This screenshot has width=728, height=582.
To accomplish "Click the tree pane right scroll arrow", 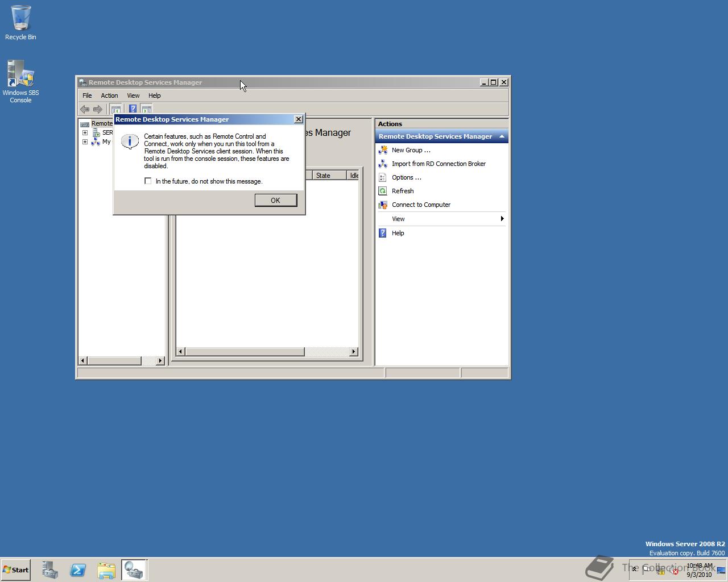I will (x=160, y=360).
